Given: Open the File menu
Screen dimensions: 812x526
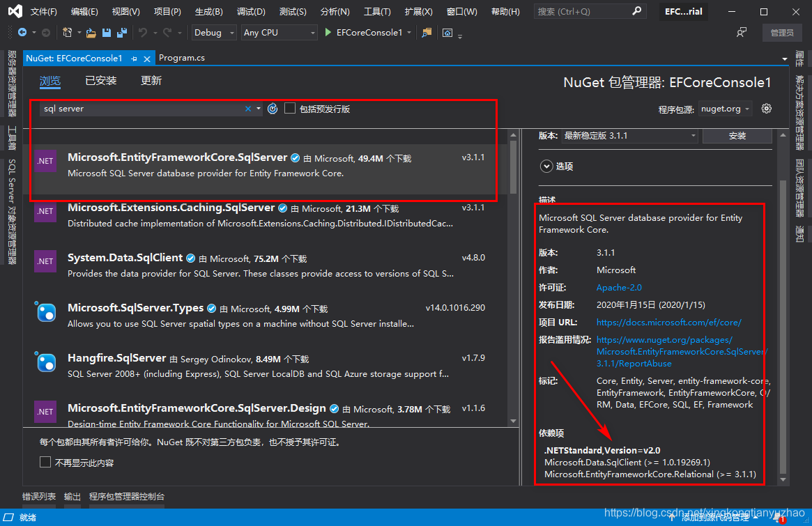Looking at the screenshot, I should click(x=43, y=11).
